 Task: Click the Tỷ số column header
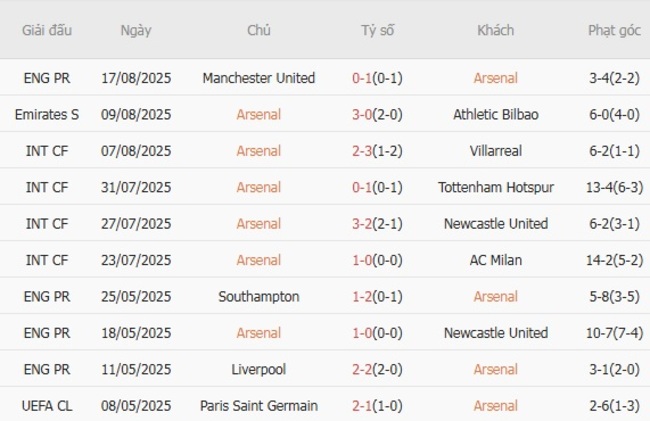point(377,30)
